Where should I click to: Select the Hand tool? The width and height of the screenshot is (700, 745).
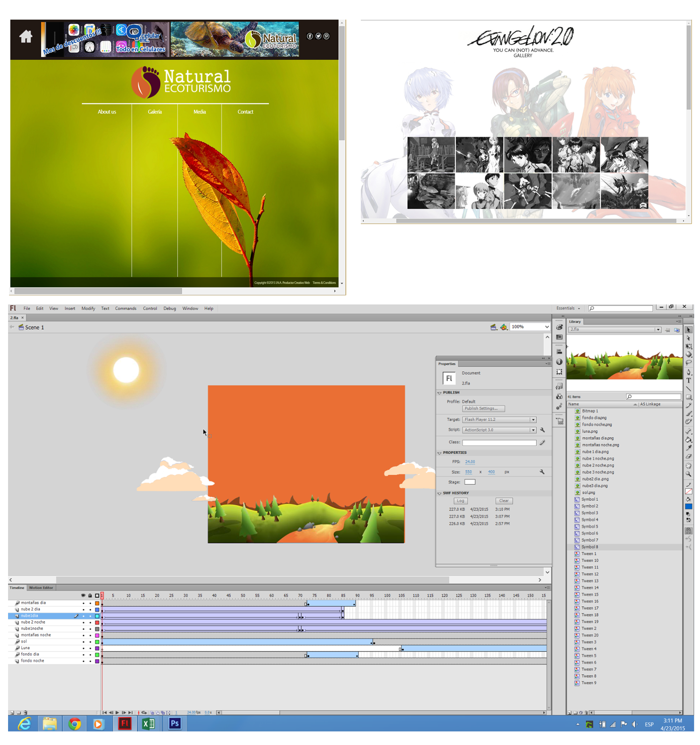point(688,465)
